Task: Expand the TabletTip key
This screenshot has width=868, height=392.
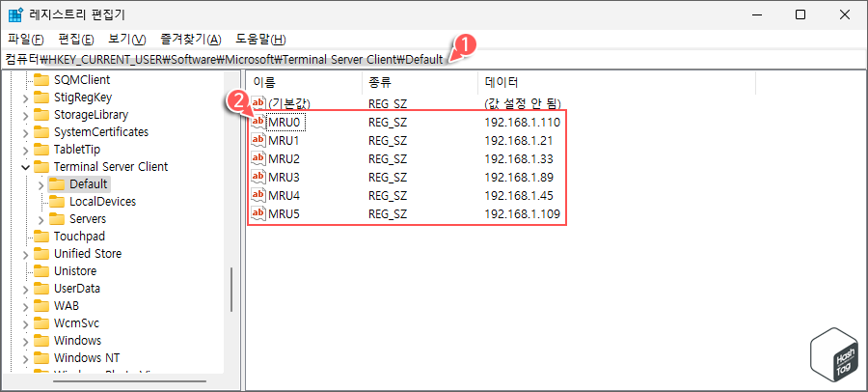Action: [25, 150]
